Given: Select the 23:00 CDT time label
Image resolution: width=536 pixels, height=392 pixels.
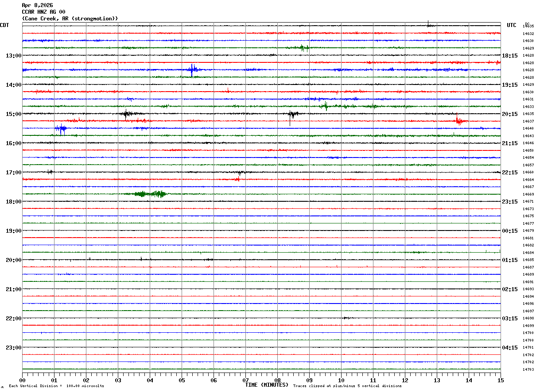Looking at the screenshot, I should (13, 348).
